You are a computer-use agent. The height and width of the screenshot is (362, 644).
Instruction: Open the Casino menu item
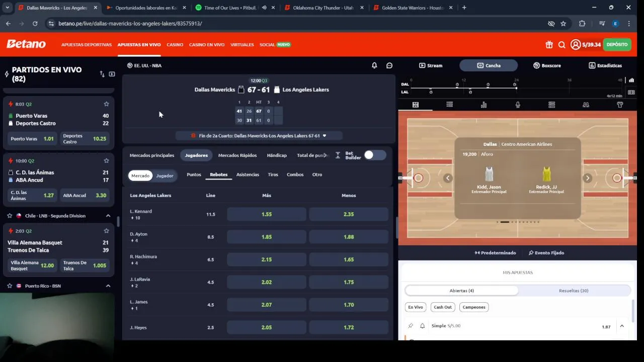(x=175, y=45)
